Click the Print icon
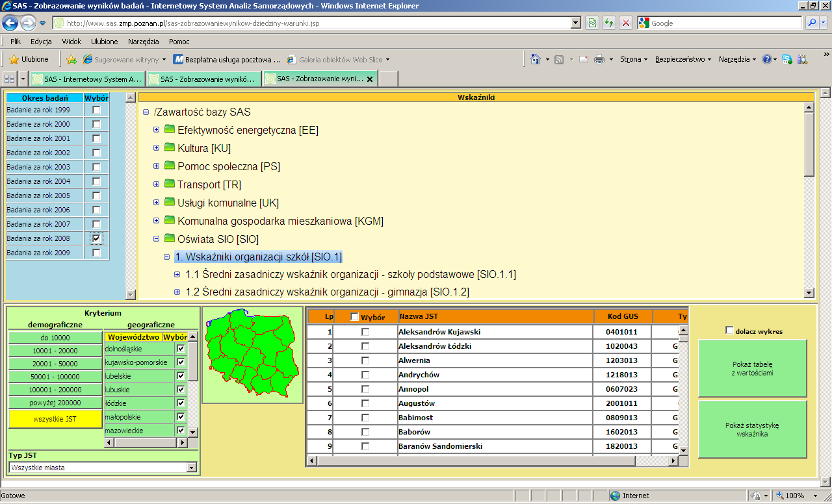Screen dimensions: 832x504 click(599, 59)
